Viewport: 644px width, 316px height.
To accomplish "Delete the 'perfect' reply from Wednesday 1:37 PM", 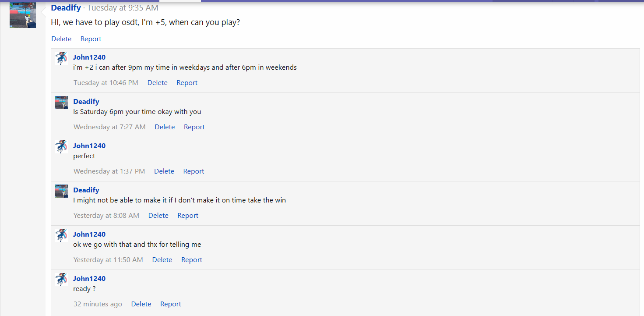I will point(164,171).
